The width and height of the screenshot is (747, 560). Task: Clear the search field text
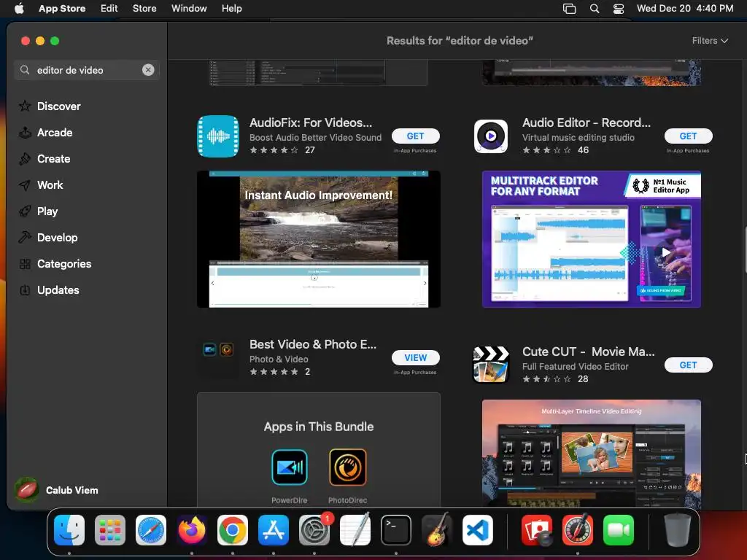coord(148,70)
